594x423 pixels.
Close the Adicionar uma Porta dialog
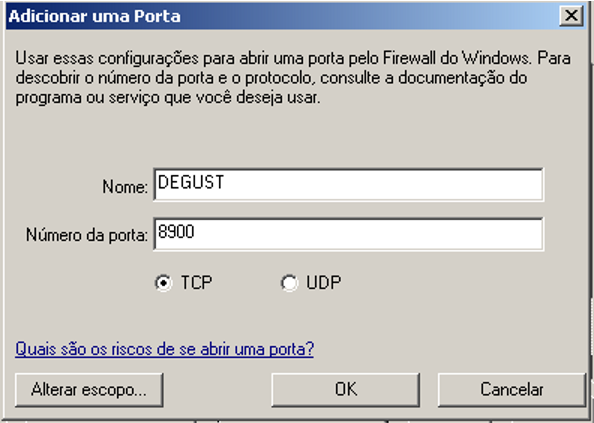click(571, 16)
